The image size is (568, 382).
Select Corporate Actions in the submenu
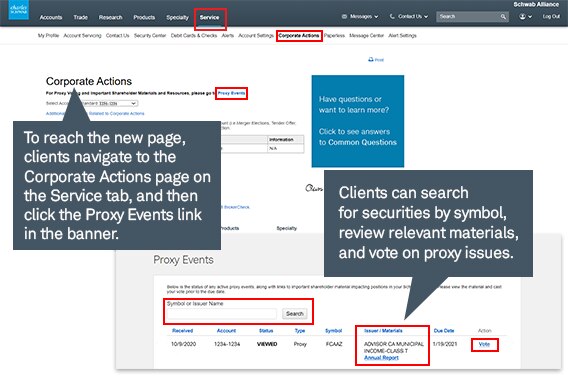coord(299,35)
